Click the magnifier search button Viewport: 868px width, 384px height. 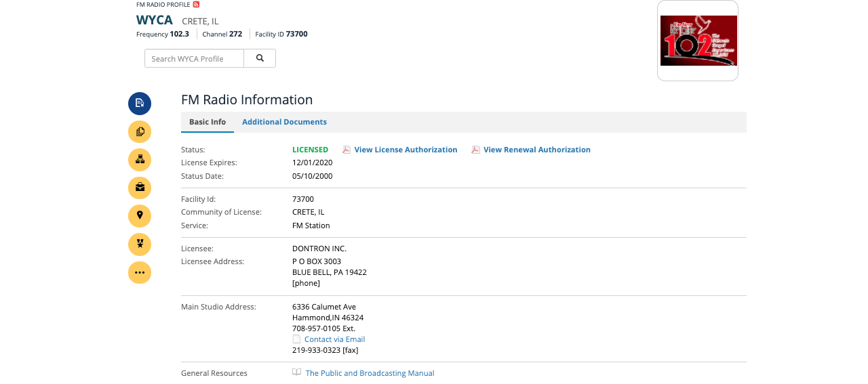260,58
